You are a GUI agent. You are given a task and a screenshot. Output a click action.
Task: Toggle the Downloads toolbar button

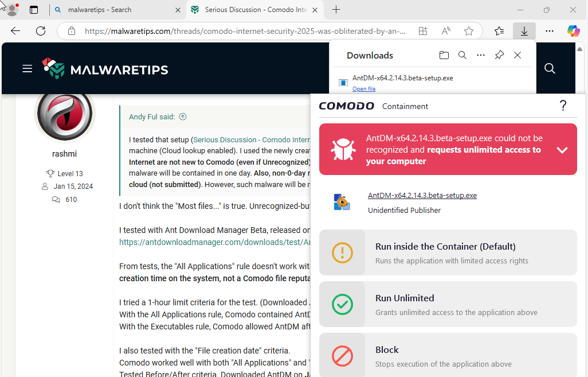point(524,31)
